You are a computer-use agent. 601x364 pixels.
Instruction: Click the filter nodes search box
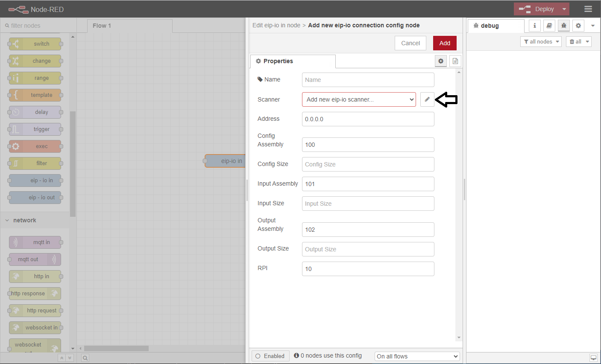point(38,26)
